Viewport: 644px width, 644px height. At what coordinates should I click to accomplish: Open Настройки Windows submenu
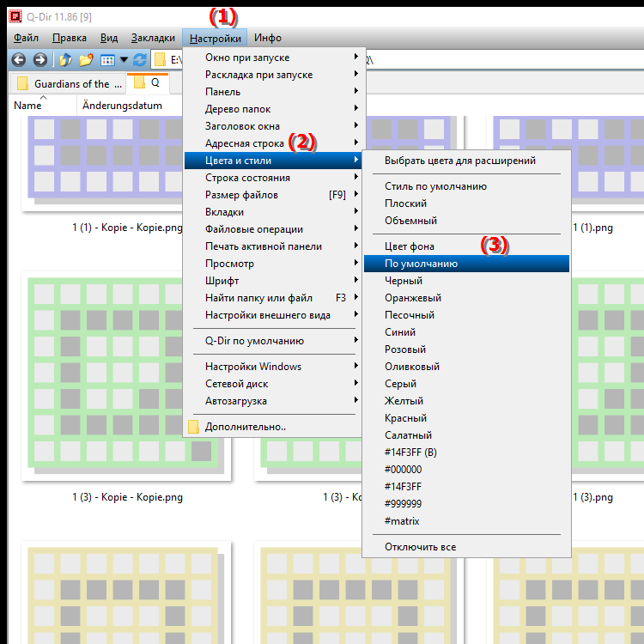pos(273,367)
